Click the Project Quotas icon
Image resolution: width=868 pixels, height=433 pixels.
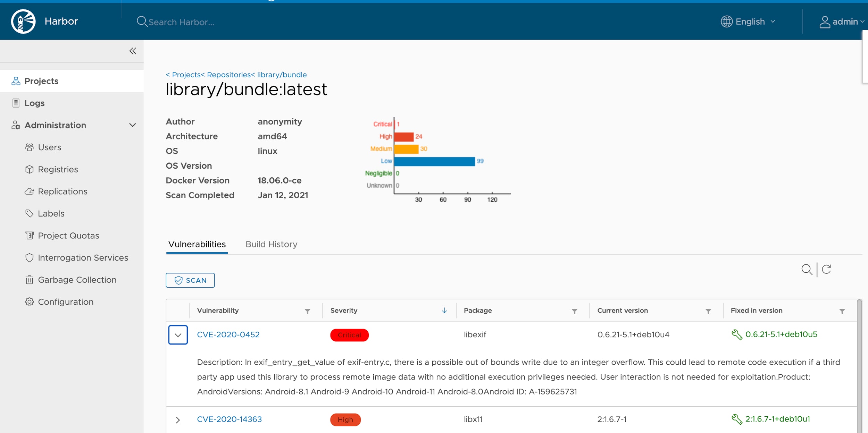pyautogui.click(x=30, y=236)
